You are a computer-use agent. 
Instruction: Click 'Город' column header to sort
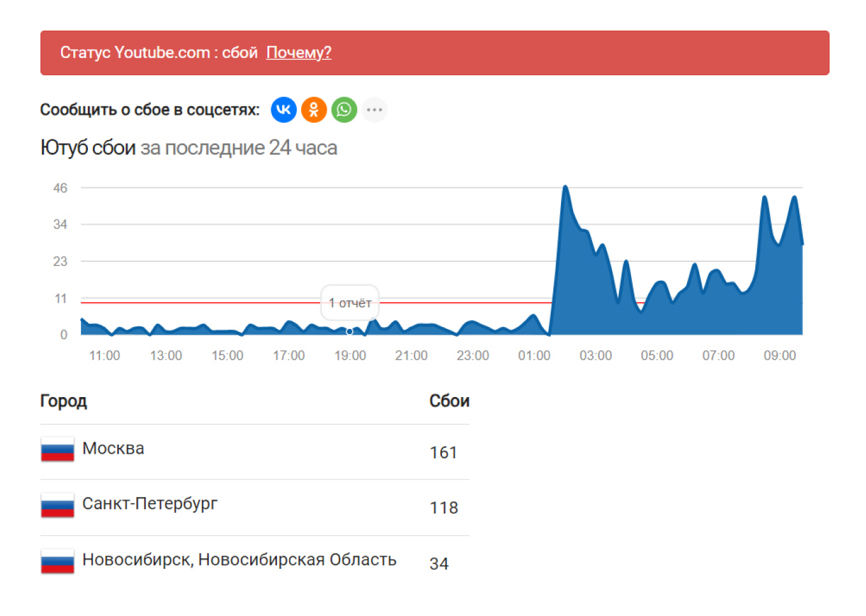click(x=64, y=401)
